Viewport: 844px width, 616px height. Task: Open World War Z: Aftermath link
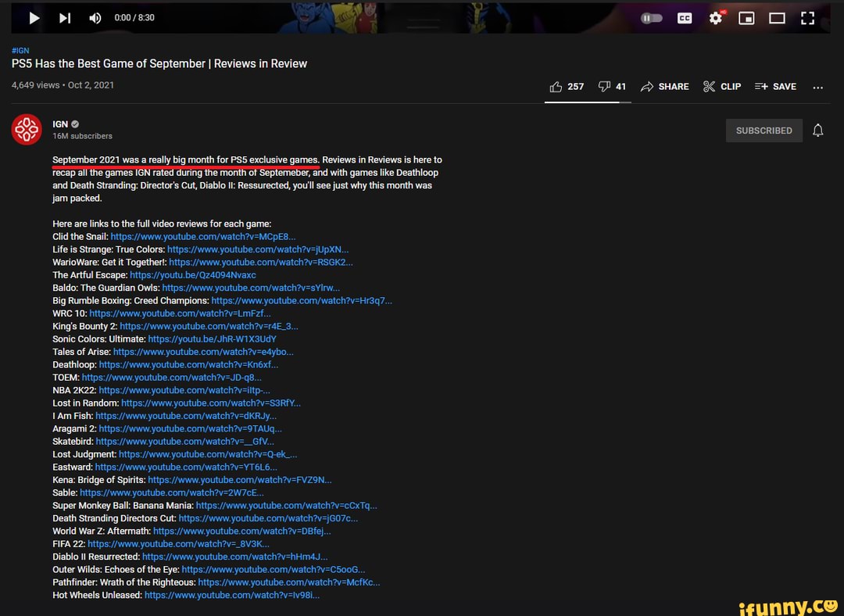[242, 531]
